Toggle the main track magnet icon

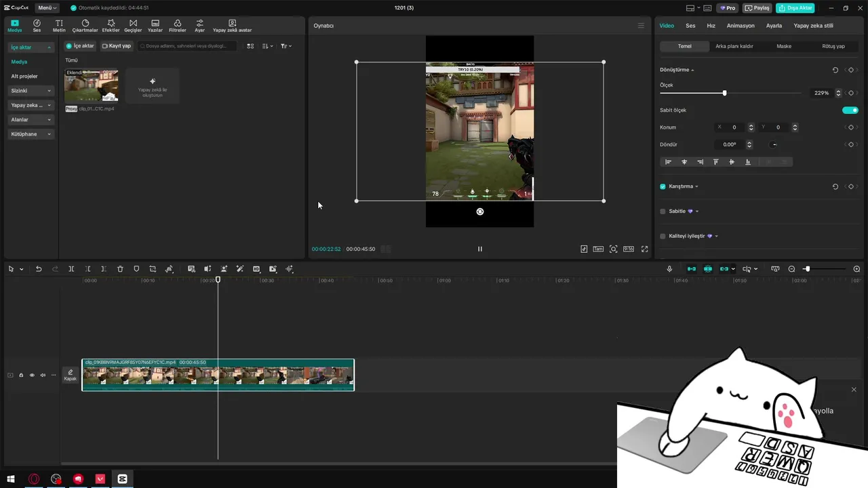click(x=692, y=269)
